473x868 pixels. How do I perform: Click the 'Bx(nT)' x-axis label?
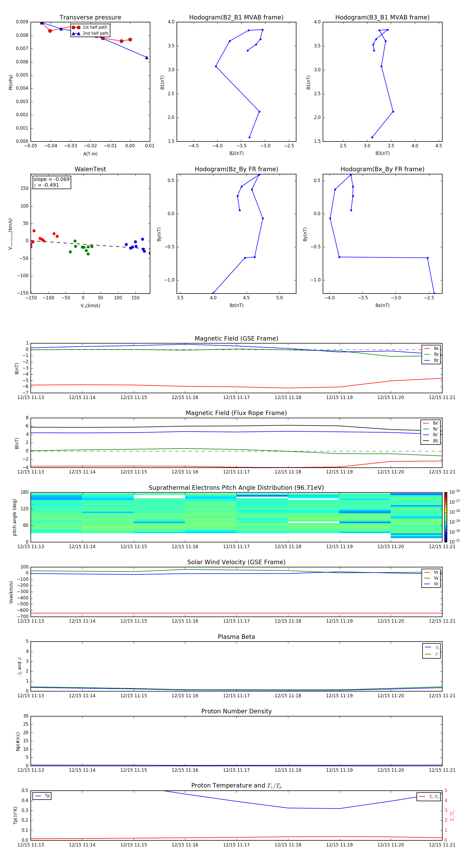click(x=382, y=305)
